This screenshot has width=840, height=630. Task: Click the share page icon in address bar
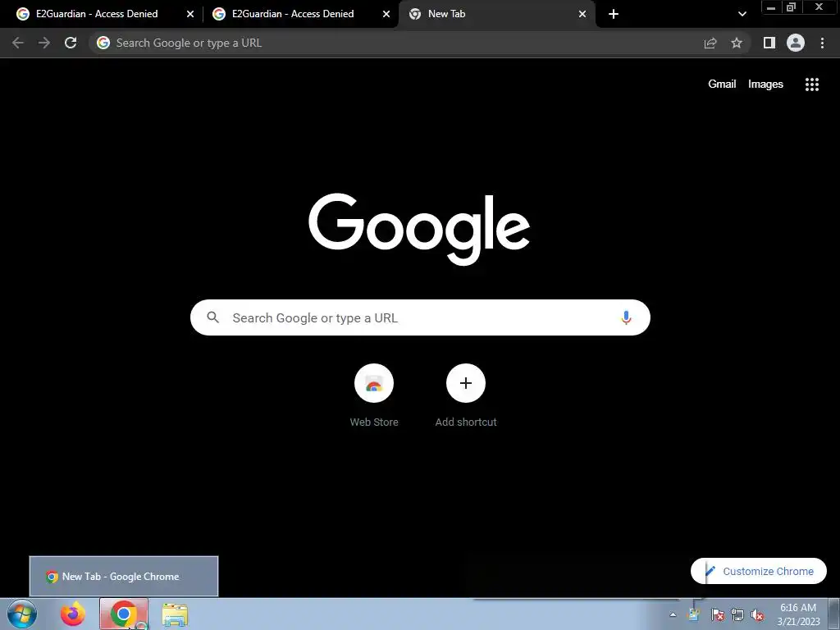pyautogui.click(x=710, y=43)
